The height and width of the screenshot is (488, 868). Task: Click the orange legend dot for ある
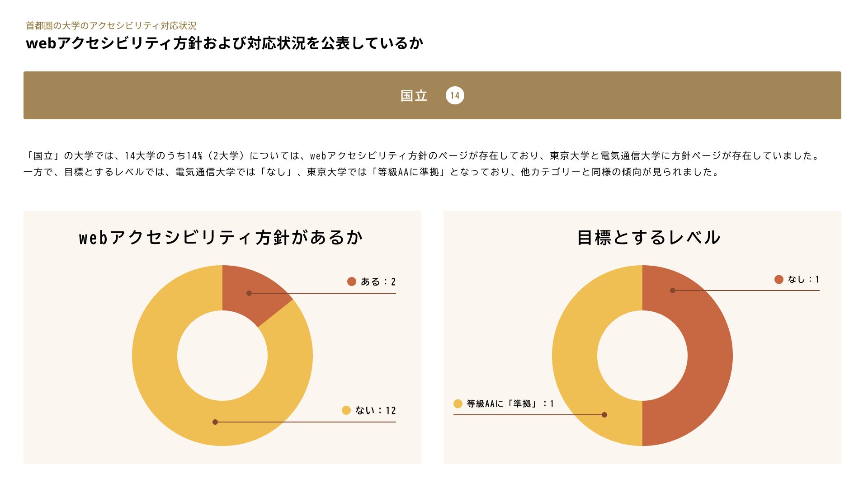(352, 282)
